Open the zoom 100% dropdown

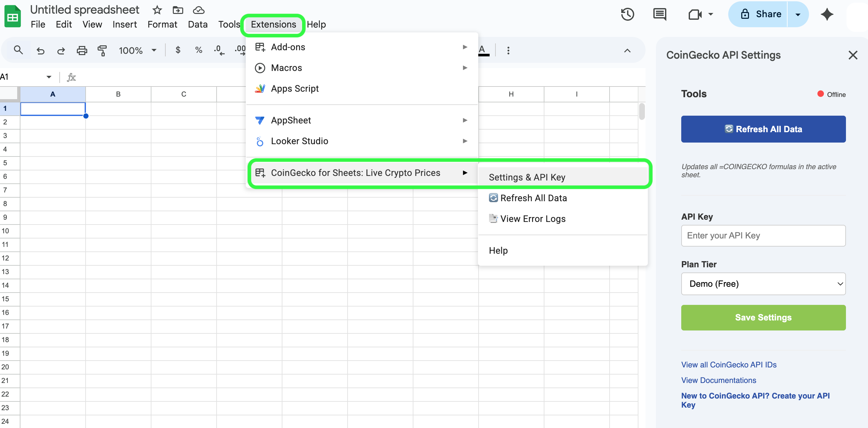point(137,51)
